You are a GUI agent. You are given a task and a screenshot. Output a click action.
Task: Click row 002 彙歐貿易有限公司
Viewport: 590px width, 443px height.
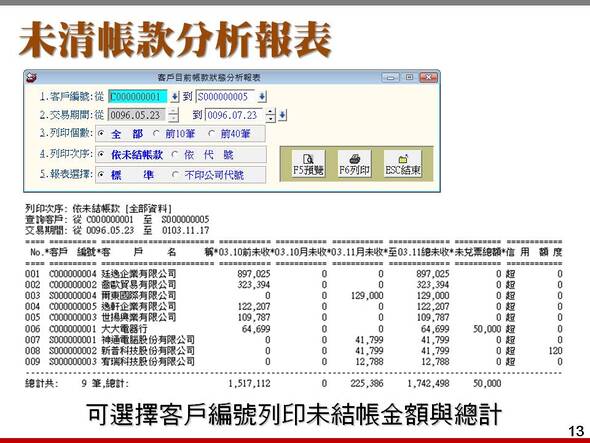293,285
